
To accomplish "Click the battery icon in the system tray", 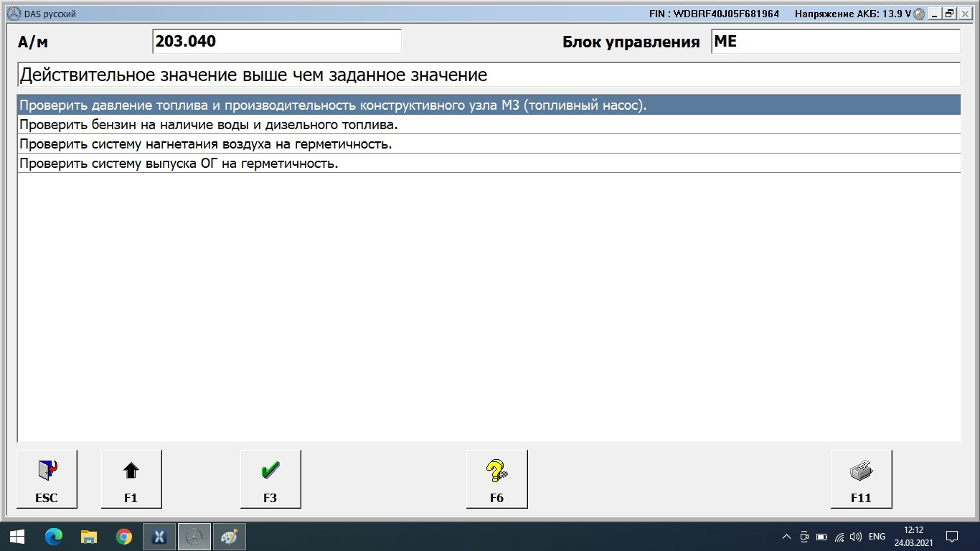I will tap(822, 536).
